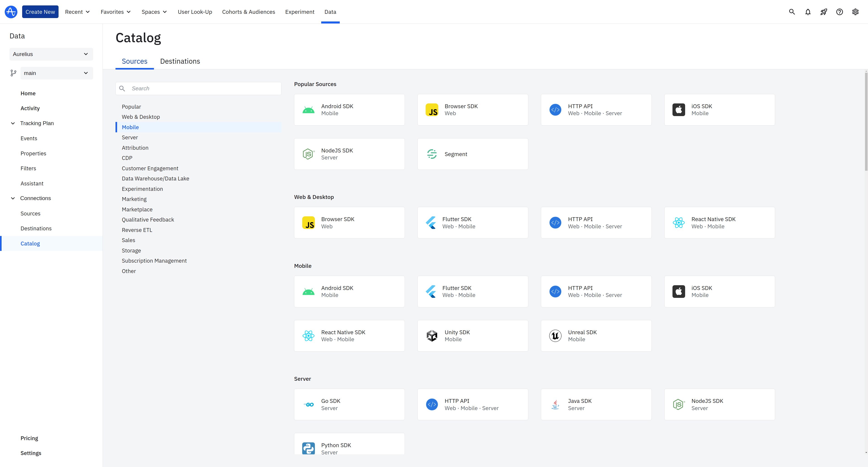The width and height of the screenshot is (868, 467).
Task: Open the main branch selector
Action: tap(57, 73)
